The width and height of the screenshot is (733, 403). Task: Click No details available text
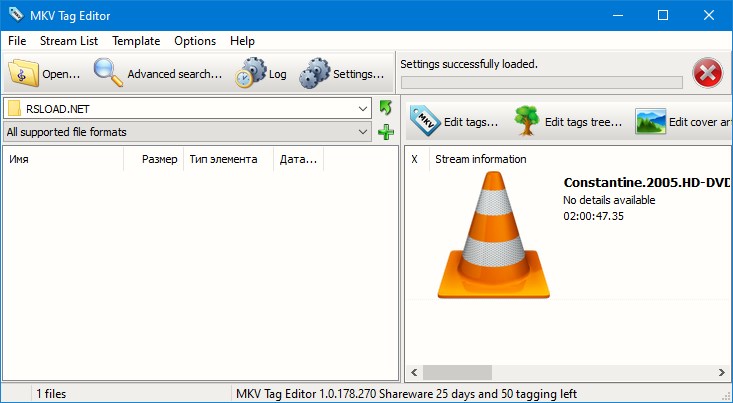coord(609,200)
